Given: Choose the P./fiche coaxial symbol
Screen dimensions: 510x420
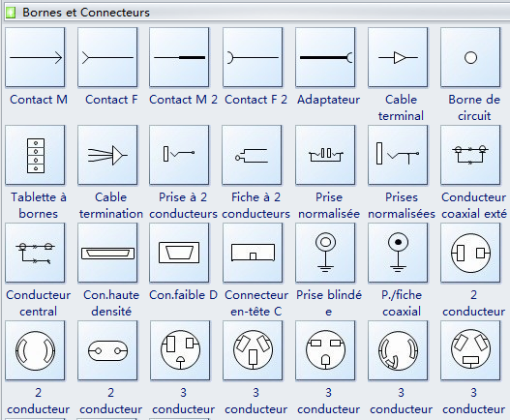Looking at the screenshot, I should (x=398, y=253).
